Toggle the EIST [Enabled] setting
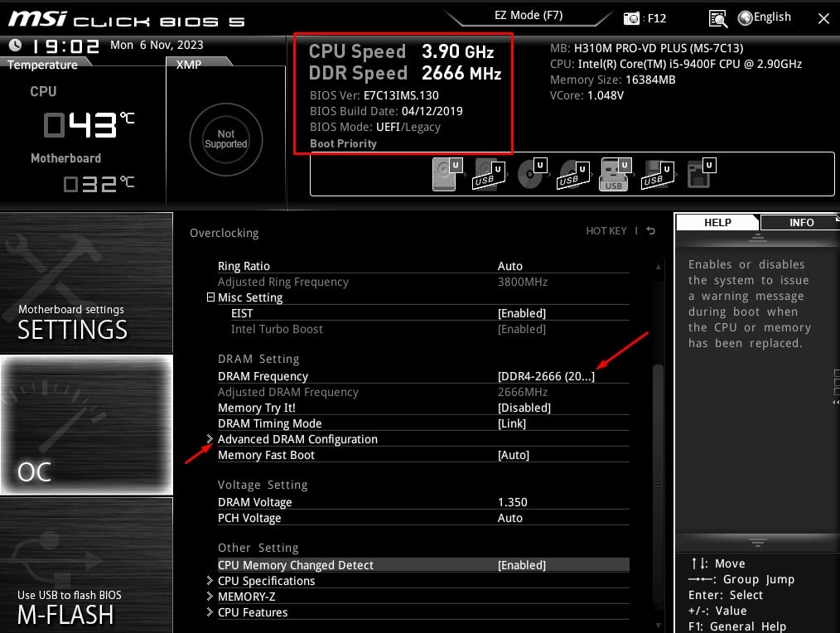The height and width of the screenshot is (633, 840). coord(522,313)
